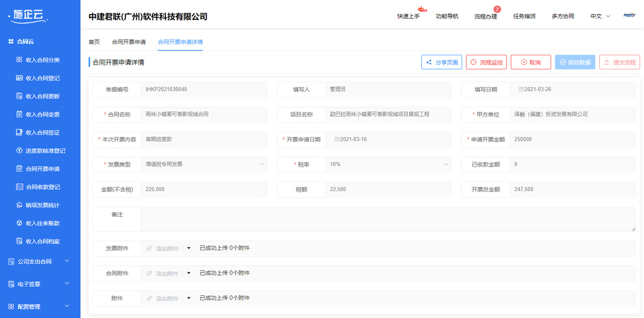Open 功能导航 in top navigation
The width and height of the screenshot is (644, 318).
click(x=447, y=16)
